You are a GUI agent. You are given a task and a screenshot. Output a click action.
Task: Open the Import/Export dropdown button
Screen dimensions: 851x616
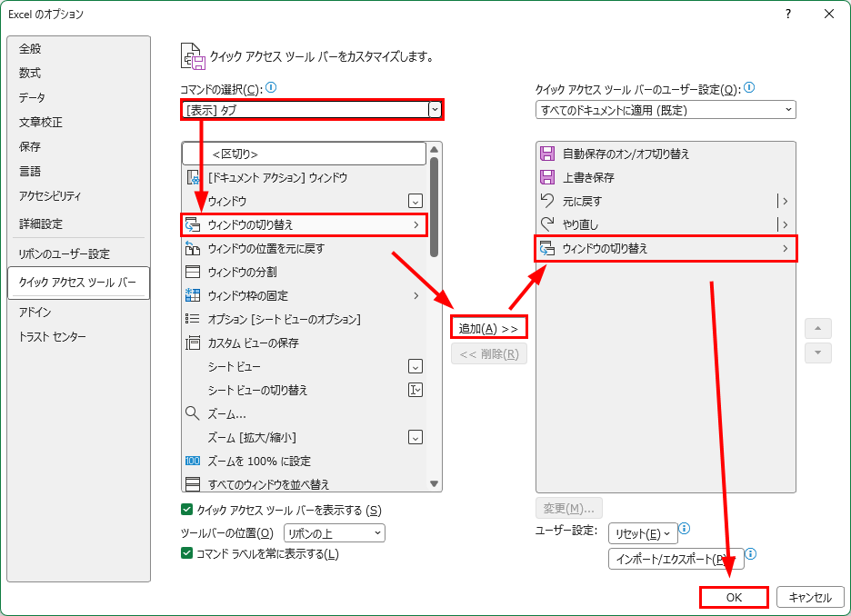pyautogui.click(x=676, y=559)
